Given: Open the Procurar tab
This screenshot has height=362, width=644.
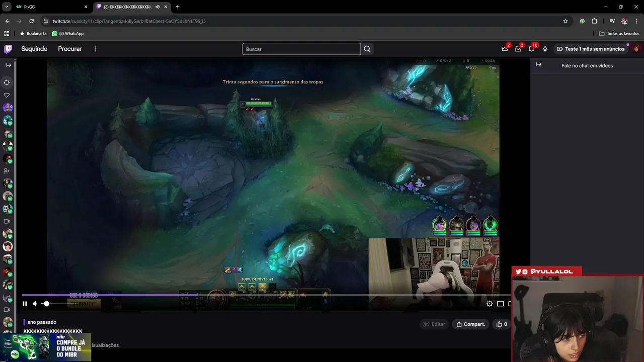Looking at the screenshot, I should (70, 49).
